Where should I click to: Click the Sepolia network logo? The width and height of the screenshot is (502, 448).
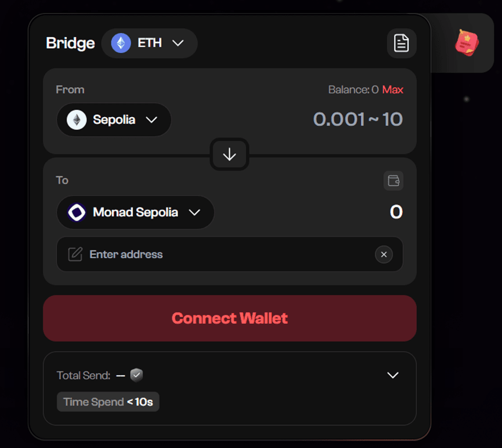(x=77, y=120)
